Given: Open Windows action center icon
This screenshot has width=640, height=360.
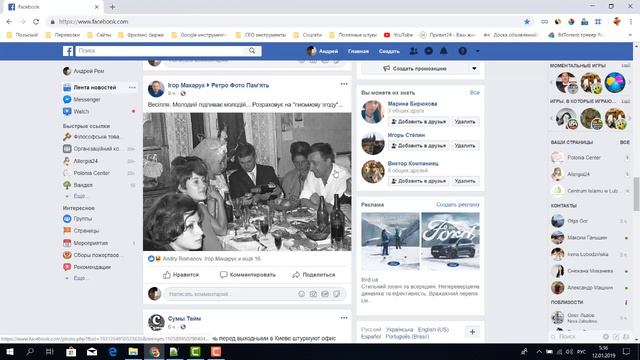Looking at the screenshot, I should pyautogui.click(x=627, y=351).
